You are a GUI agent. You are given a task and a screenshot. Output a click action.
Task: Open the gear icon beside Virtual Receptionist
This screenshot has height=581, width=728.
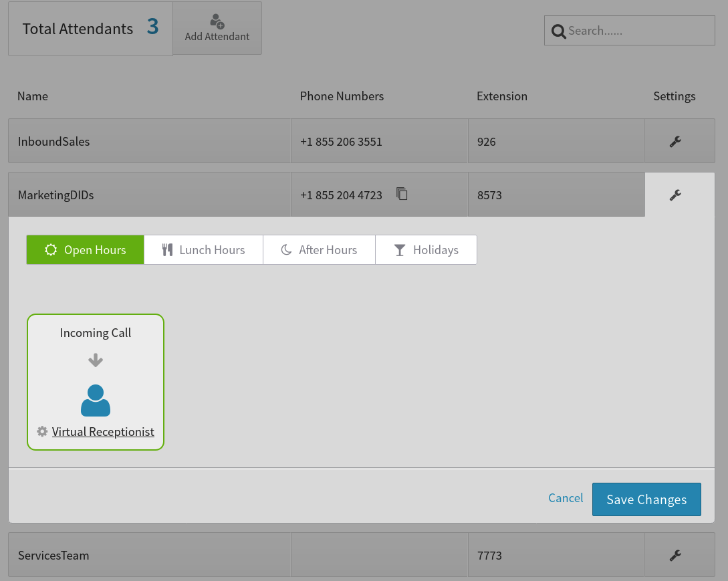tap(42, 431)
